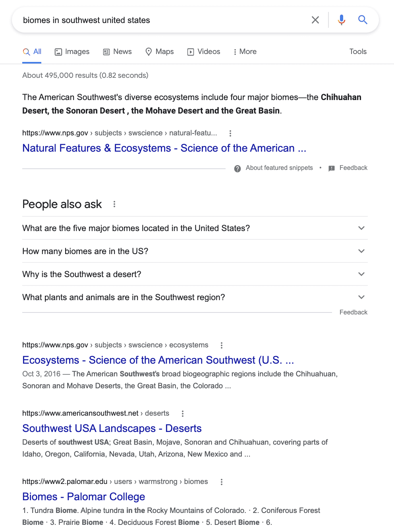Open the 'Southwest USA Landscapes - Deserts' link
Viewport: 394px width, 532px height.
click(x=112, y=428)
